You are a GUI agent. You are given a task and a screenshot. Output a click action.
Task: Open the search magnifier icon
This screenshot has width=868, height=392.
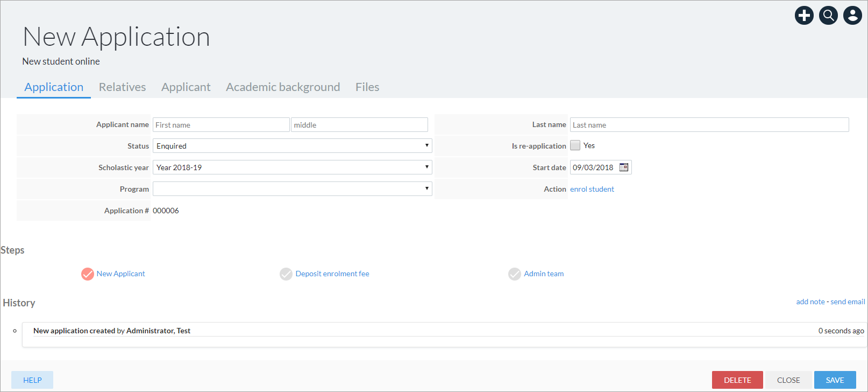[x=828, y=15]
